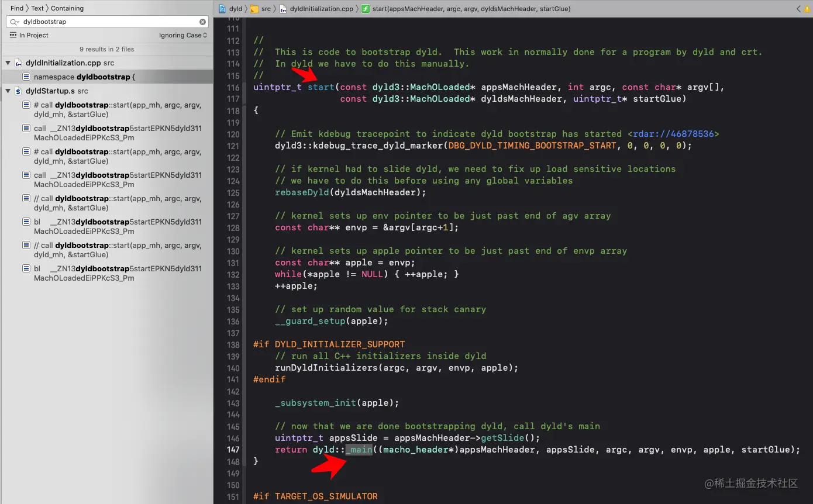Click the icon beside namespace dyldbootstrap result

click(26, 77)
